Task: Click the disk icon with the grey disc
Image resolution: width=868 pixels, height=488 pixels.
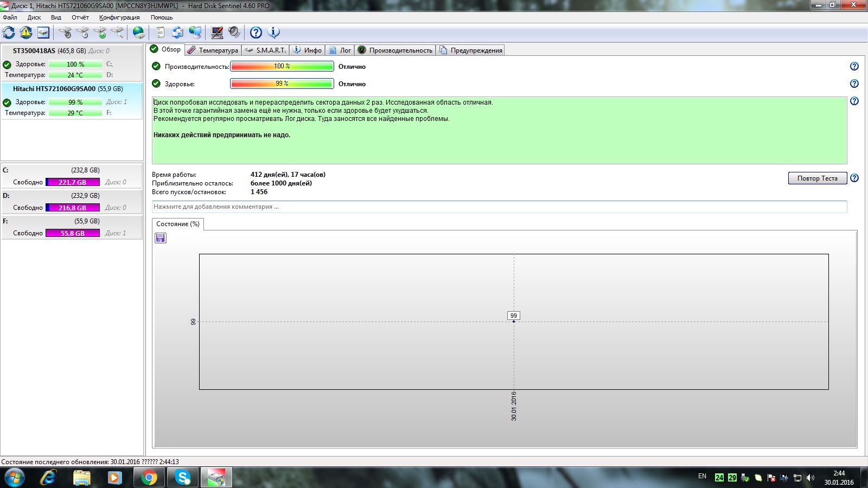Action: [65, 33]
